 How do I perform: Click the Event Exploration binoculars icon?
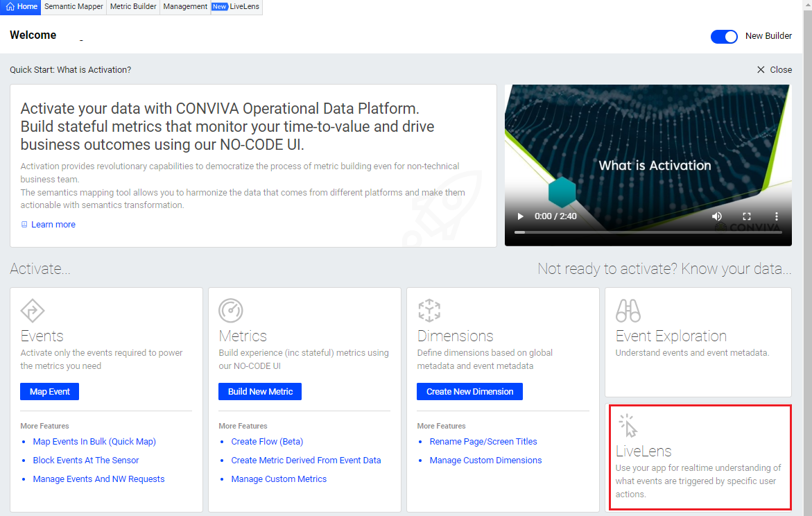[628, 311]
